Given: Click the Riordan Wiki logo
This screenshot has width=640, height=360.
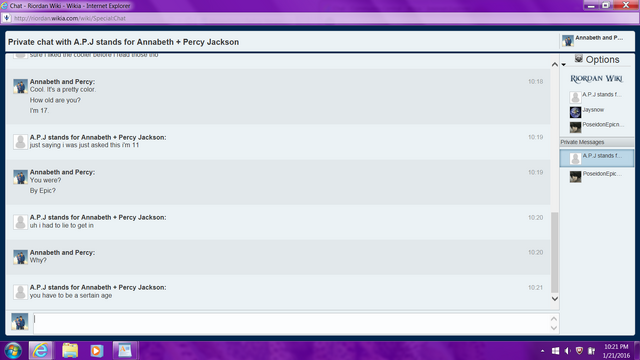Looking at the screenshot, I should click(596, 79).
